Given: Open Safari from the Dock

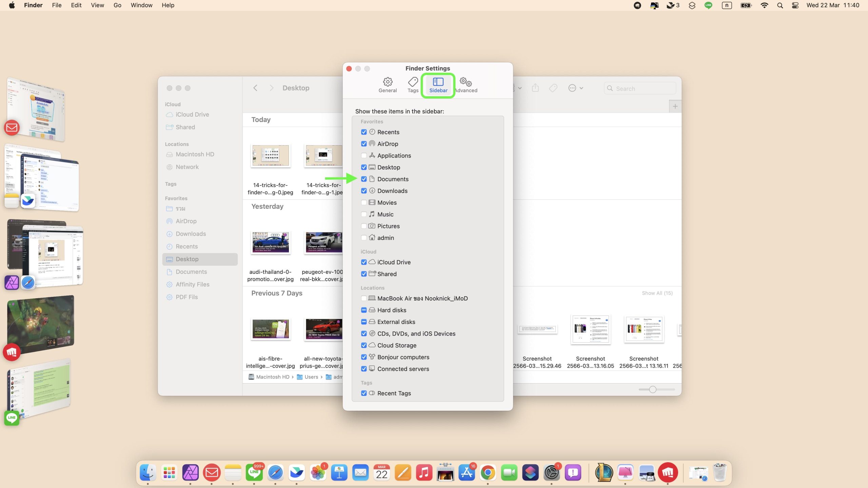Looking at the screenshot, I should click(275, 473).
